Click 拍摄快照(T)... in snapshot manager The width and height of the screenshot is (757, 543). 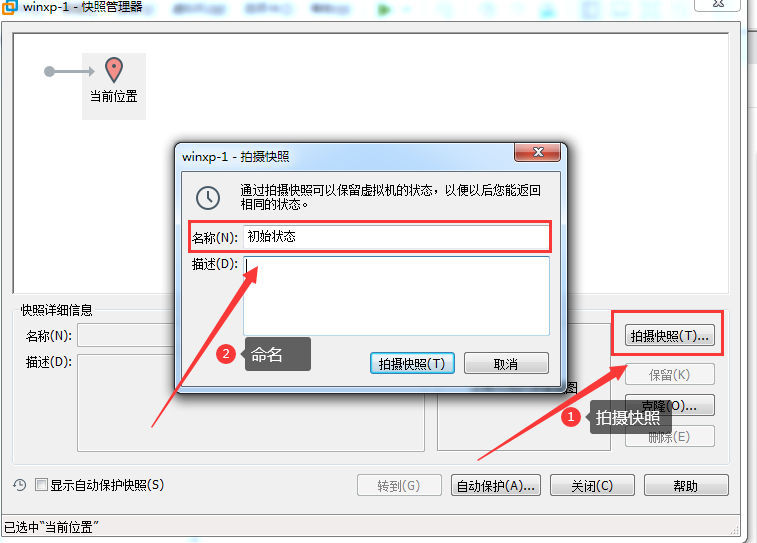point(670,335)
